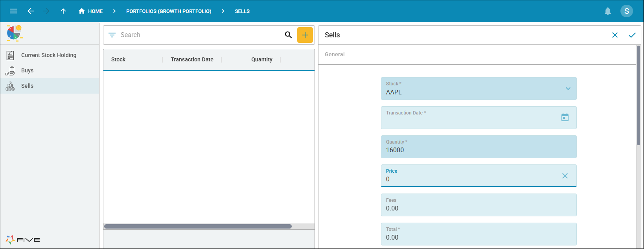Click the Quantity input field
Viewport: 644px width, 249px height.
click(478, 150)
